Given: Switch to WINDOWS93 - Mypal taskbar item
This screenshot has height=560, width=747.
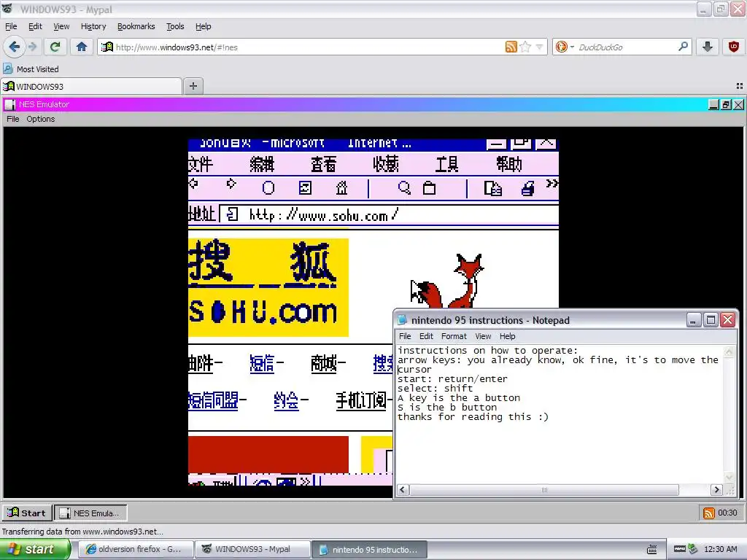Looking at the screenshot, I should 253,549.
